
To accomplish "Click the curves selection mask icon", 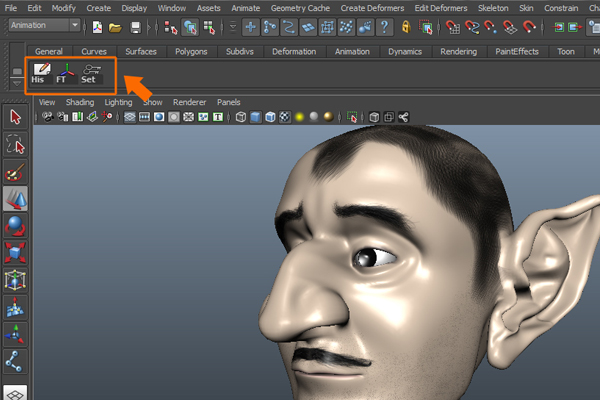I will point(289,27).
